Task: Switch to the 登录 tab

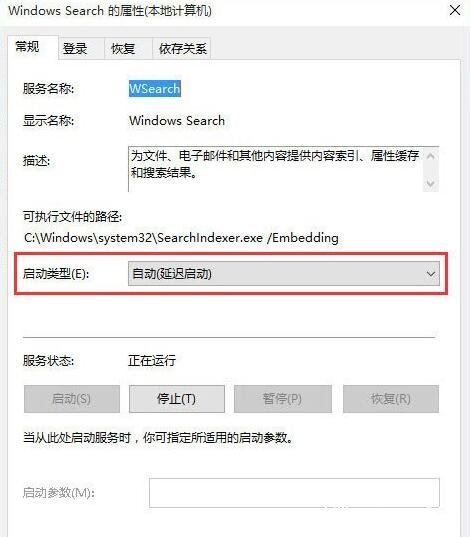Action: tap(75, 49)
